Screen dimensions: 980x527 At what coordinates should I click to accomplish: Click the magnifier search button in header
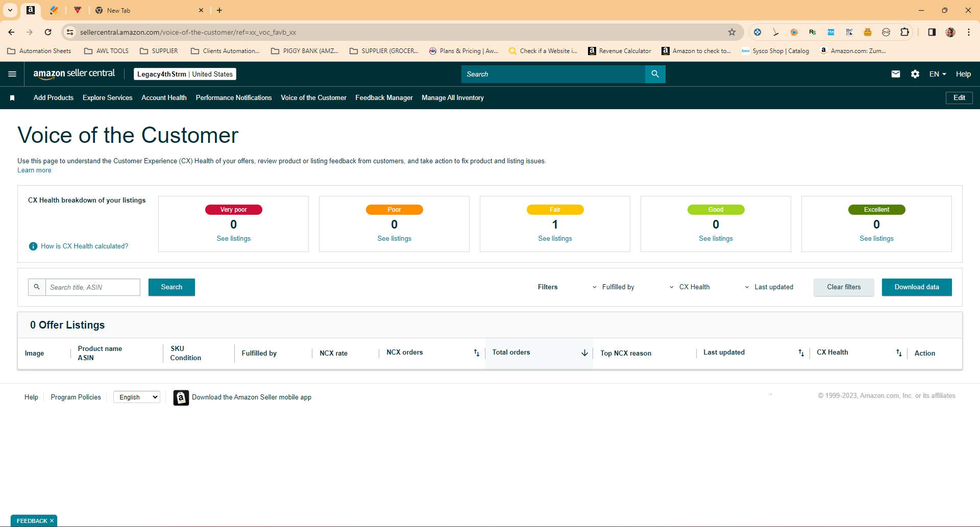(655, 74)
